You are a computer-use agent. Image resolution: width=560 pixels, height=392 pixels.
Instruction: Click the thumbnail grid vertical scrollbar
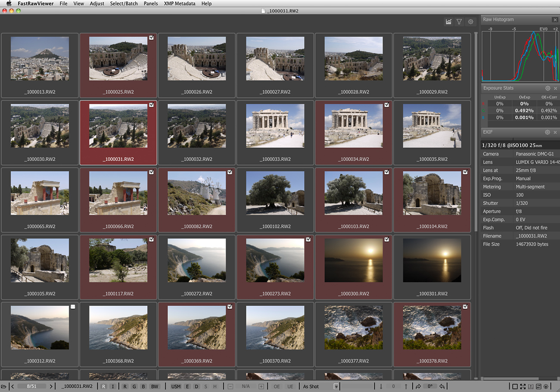tap(476, 129)
